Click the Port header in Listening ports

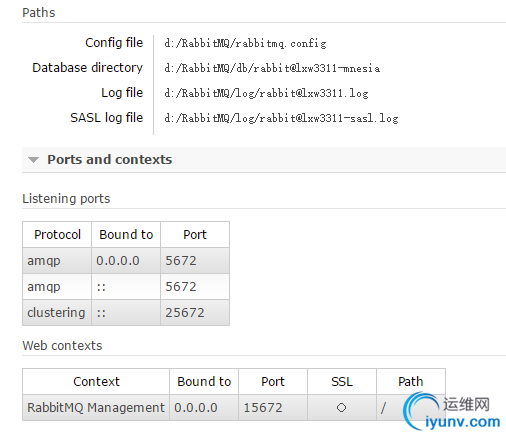click(x=195, y=235)
